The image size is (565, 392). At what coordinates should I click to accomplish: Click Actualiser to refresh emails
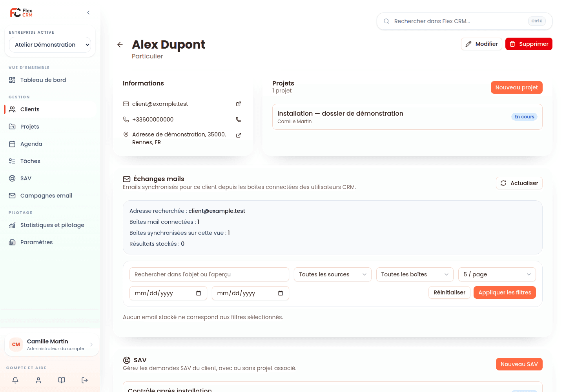coord(519,183)
